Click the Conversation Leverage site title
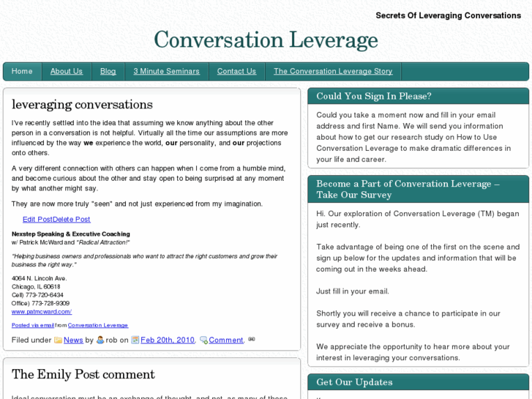Viewport: 532px width, 399px height. click(266, 40)
